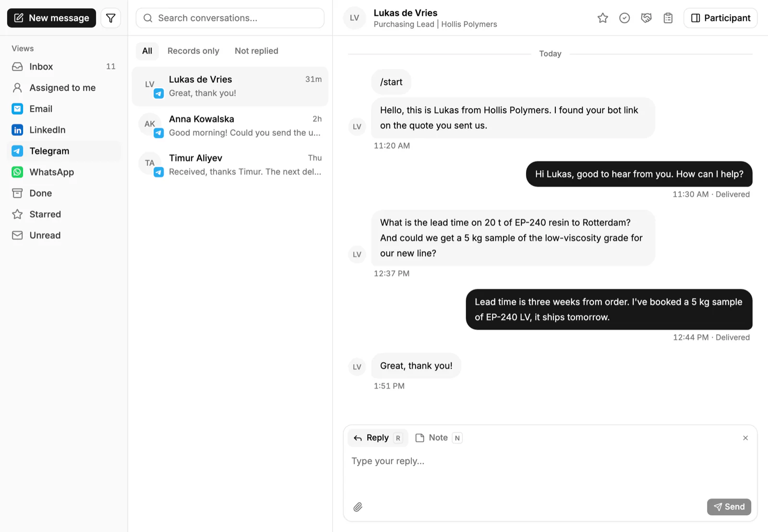
Task: Open the Assigned to me view
Action: point(64,88)
